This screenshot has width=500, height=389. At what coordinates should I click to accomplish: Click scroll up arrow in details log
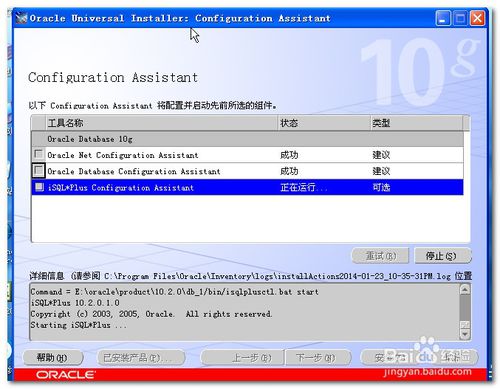(465, 290)
